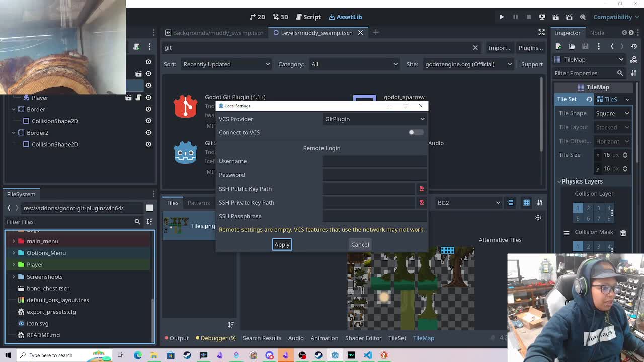Screen dimensions: 644x362
Task: Close the Levels/muddy_swamp.tscn scene tab
Action: pyautogui.click(x=360, y=33)
